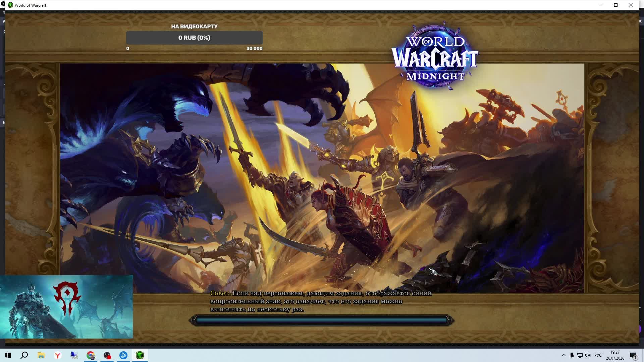The height and width of the screenshot is (362, 644).
Task: Click the microphone tray icon
Action: 572,355
